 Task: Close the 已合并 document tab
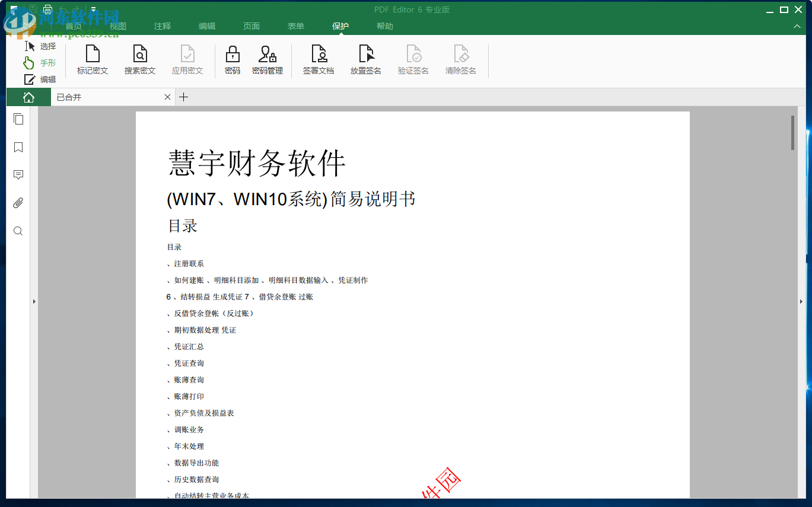tap(168, 97)
